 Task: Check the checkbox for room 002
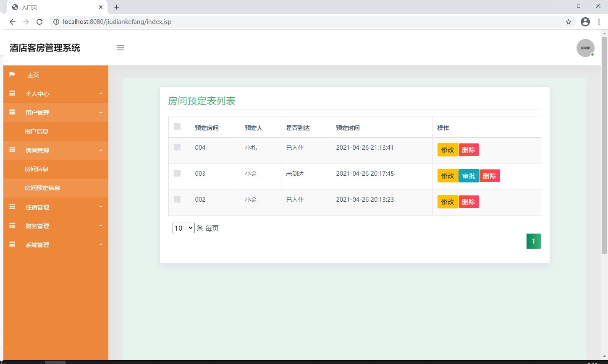177,199
